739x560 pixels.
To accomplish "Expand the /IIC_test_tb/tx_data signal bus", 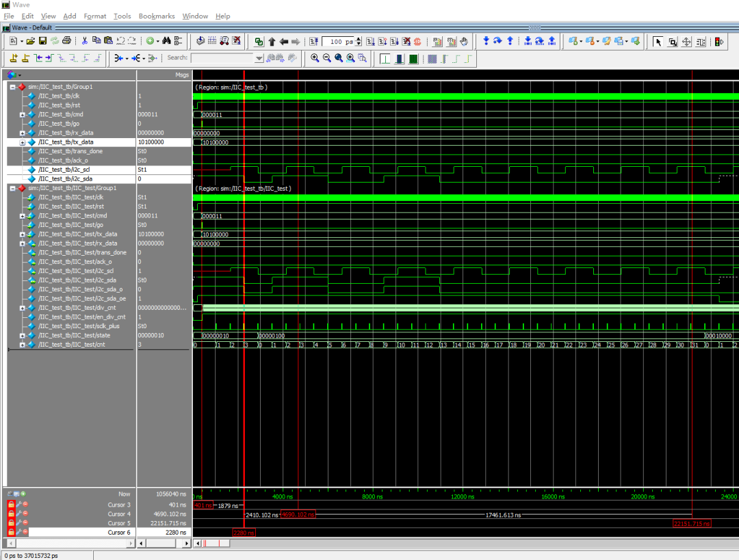I will (x=23, y=142).
